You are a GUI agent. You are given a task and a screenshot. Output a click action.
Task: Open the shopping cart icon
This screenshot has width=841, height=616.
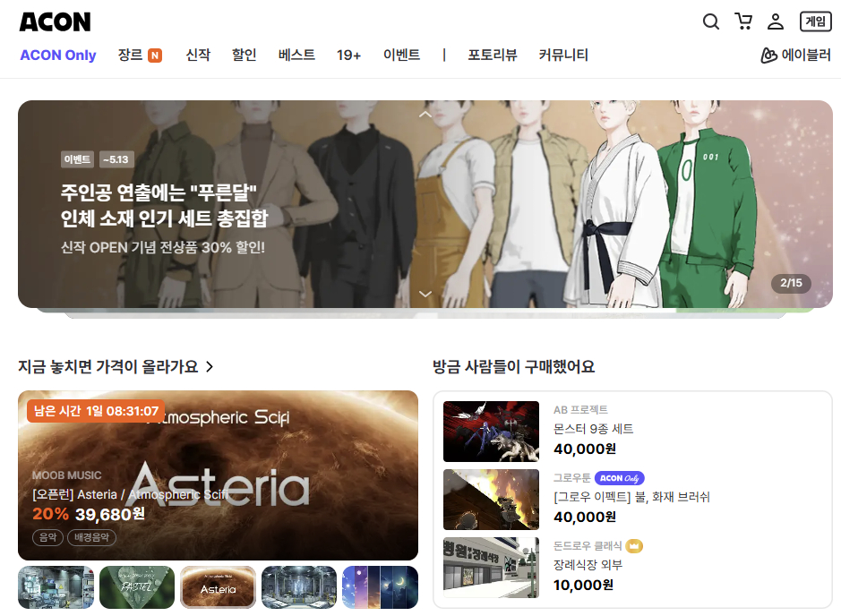pyautogui.click(x=743, y=21)
